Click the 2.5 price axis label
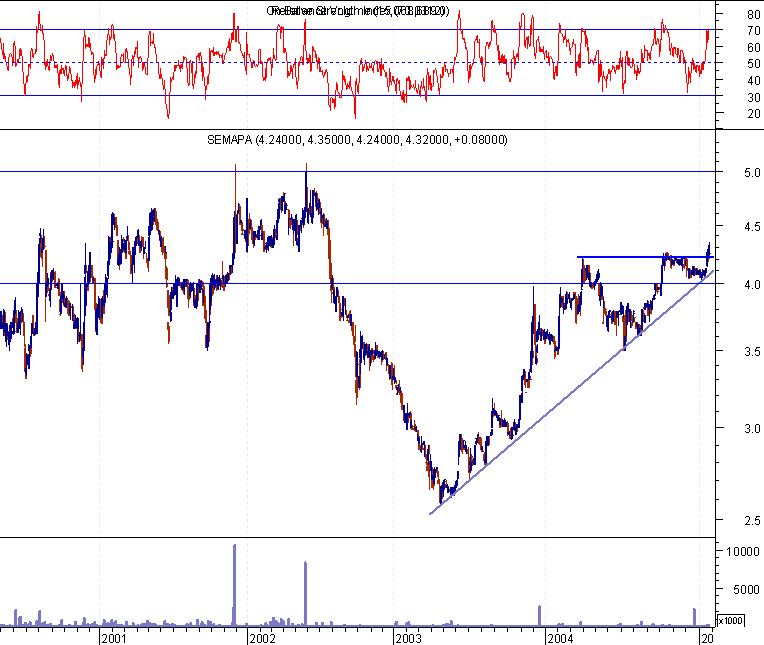The width and height of the screenshot is (764, 645). [752, 521]
